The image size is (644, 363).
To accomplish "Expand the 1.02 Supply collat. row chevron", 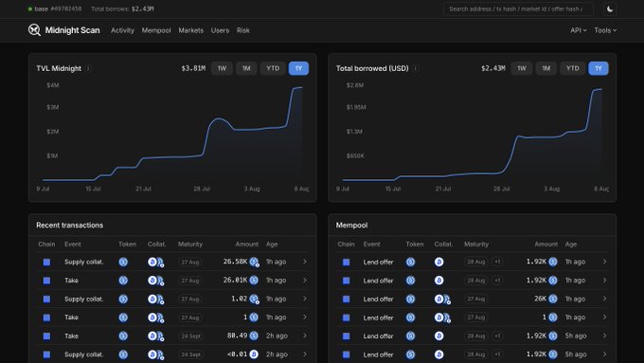I will tap(305, 299).
